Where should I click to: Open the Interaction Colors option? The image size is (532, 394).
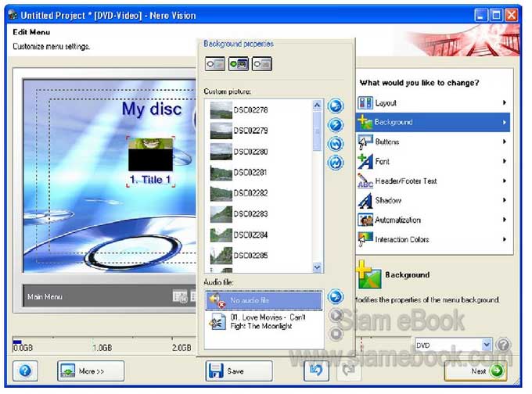pos(433,239)
